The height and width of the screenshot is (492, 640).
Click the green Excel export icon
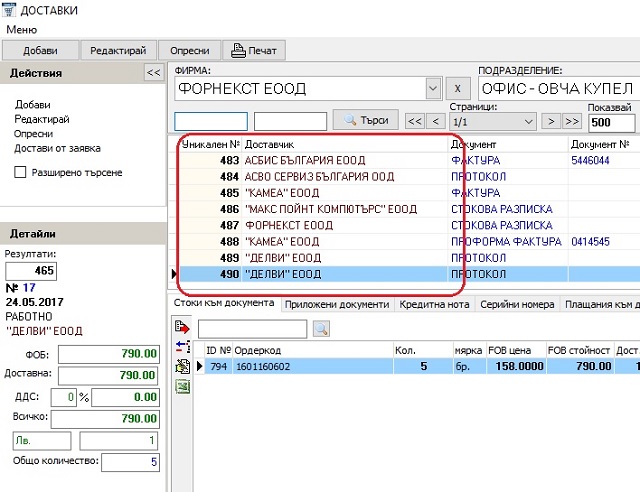pyautogui.click(x=182, y=386)
